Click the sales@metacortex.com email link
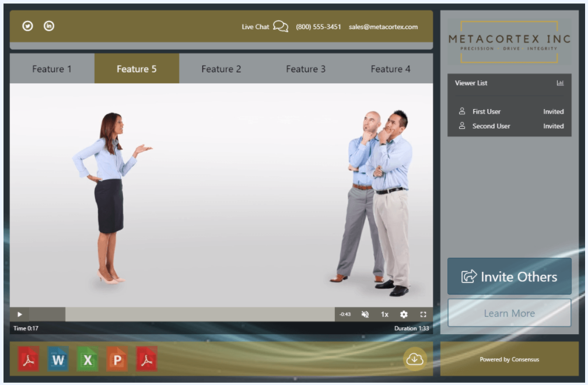 point(383,27)
